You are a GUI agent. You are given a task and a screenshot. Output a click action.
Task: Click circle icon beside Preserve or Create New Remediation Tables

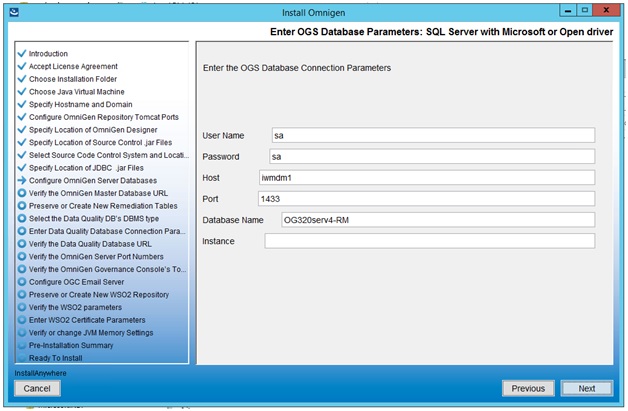[x=22, y=206]
